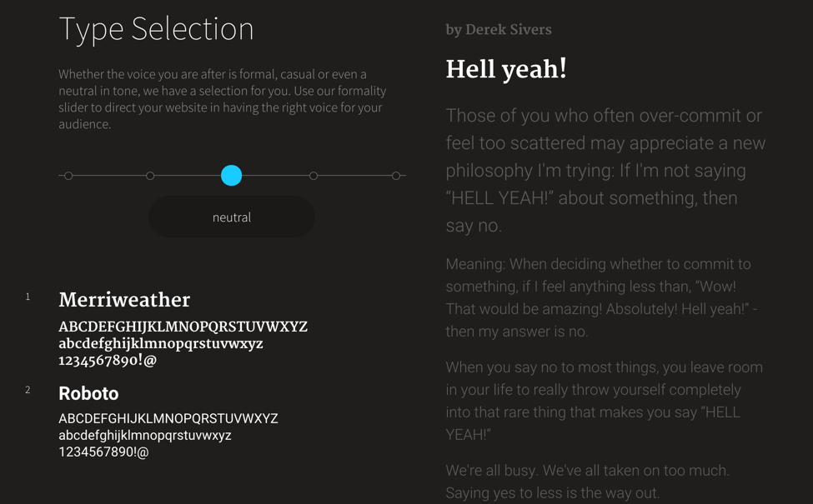Click the Roboto lowercase alphabet sample
The height and width of the screenshot is (504, 813).
[x=144, y=436]
